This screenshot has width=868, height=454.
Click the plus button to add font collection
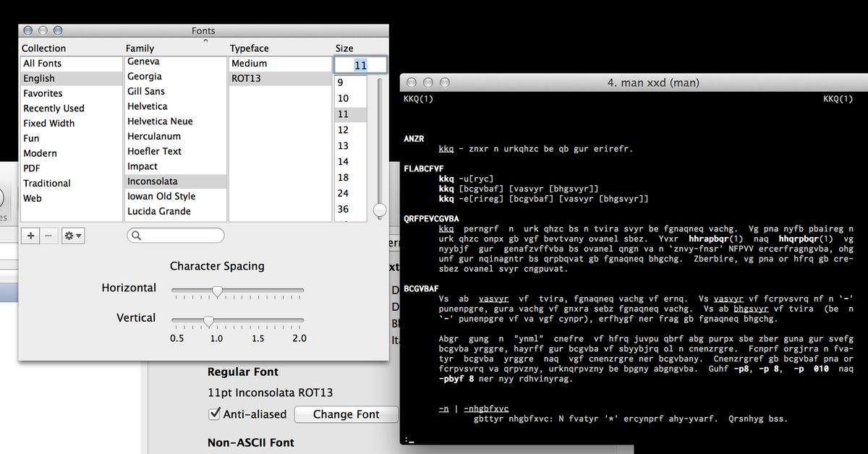point(31,236)
